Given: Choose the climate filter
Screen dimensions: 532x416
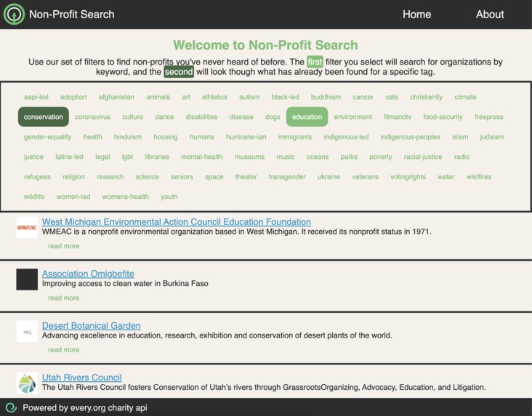Looking at the screenshot, I should [x=465, y=97].
